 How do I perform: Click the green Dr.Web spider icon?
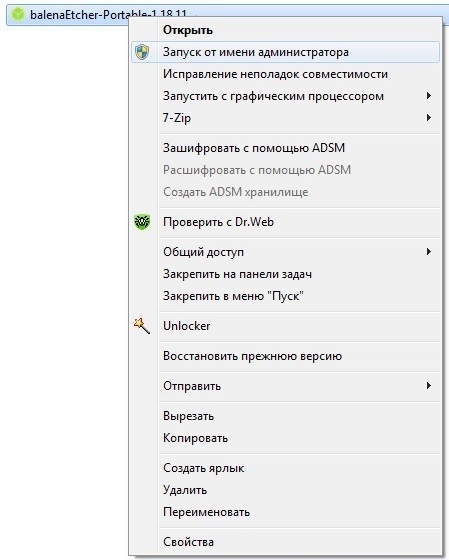[x=142, y=222]
